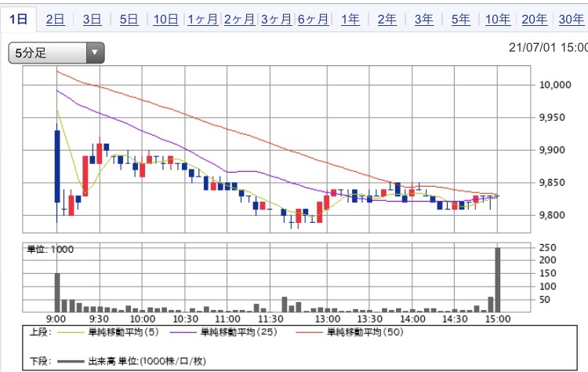
Task: Click the 単純移動平均(5) legend entry
Action: 109,332
